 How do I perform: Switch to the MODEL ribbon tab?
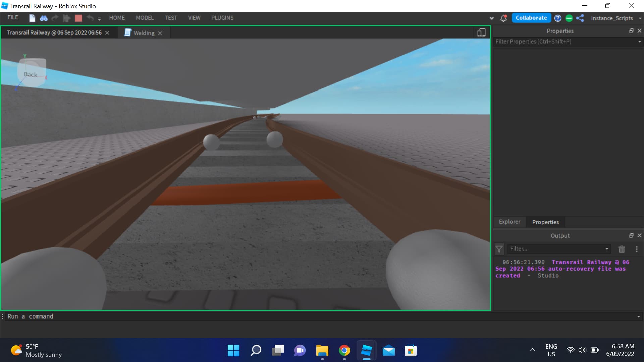coord(145,18)
